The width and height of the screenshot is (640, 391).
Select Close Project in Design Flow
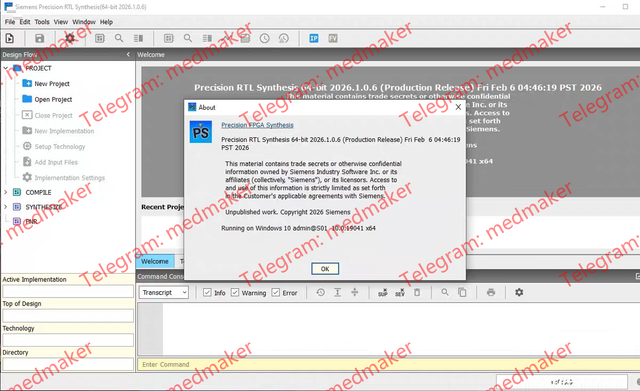click(x=53, y=116)
